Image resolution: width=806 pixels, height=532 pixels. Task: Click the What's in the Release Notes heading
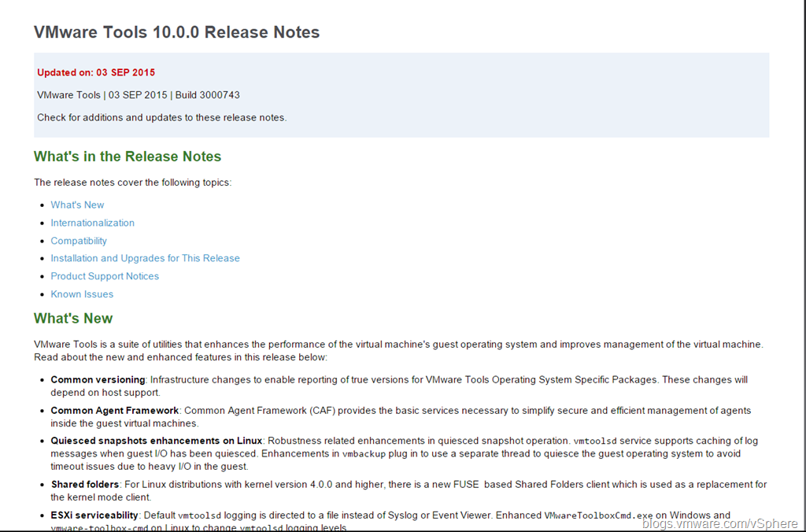pyautogui.click(x=128, y=157)
